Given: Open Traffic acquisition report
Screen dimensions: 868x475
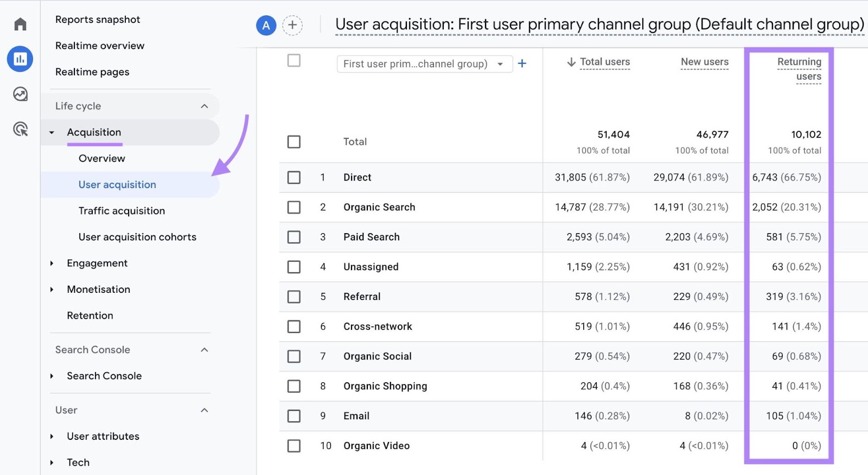Looking at the screenshot, I should pyautogui.click(x=122, y=211).
